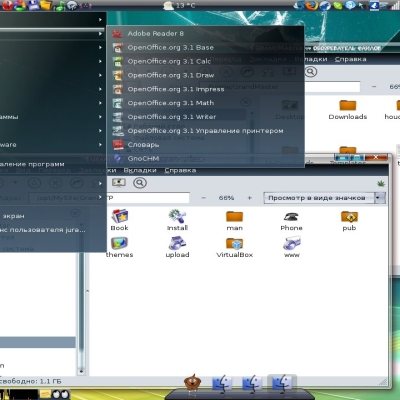Launch OpenOffice.org 3.1 Impress

pyautogui.click(x=176, y=89)
